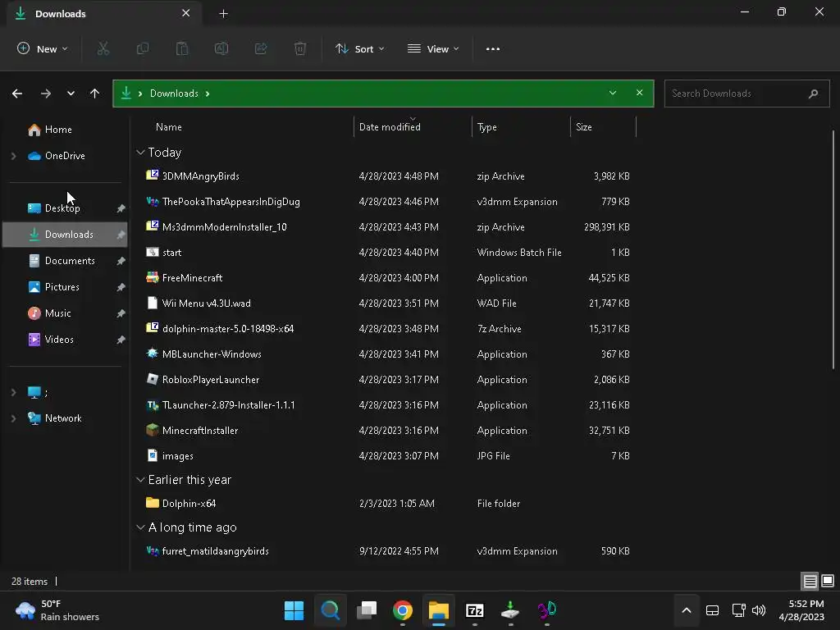This screenshot has width=840, height=630.
Task: Sort by Type column header
Action: [487, 127]
